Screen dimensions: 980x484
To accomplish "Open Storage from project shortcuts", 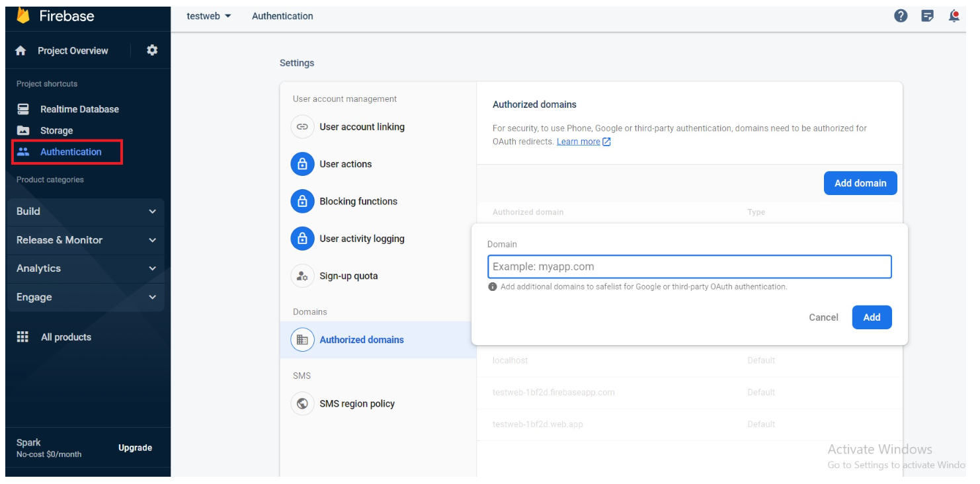I will [56, 130].
